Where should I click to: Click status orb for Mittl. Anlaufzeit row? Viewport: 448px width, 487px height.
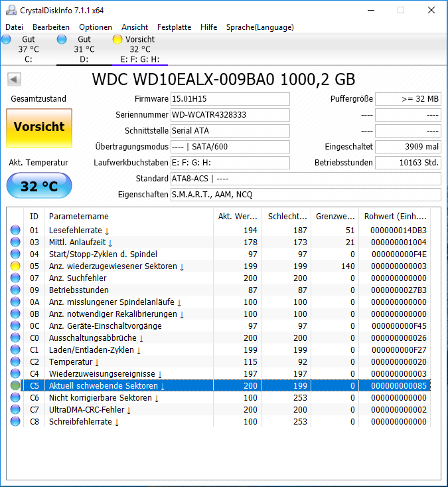pos(15,242)
